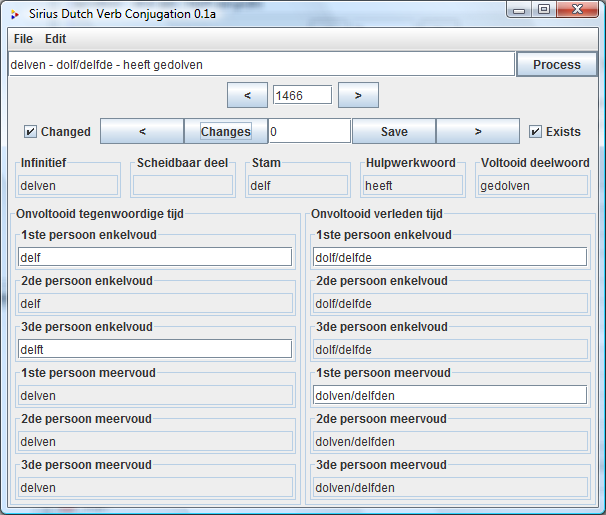Toggle the Changed checkbox

click(57, 132)
